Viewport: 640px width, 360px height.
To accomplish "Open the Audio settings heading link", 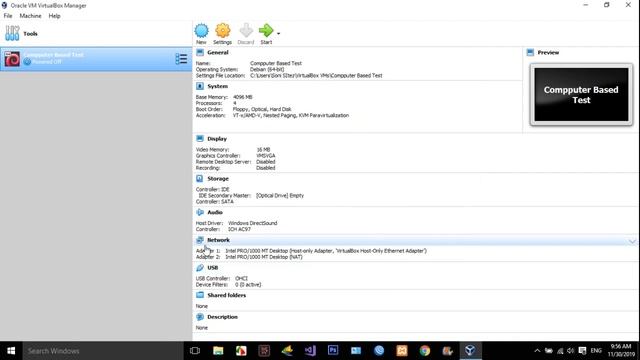I will click(215, 212).
